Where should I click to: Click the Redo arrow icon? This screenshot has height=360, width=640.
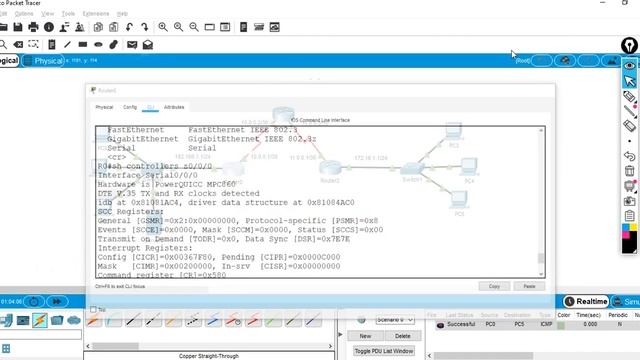pyautogui.click(x=144, y=27)
